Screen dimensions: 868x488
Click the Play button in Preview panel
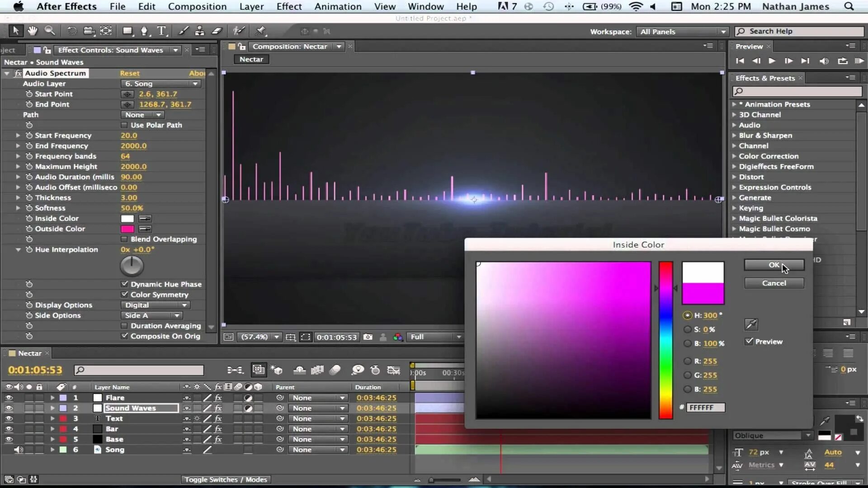coord(772,61)
